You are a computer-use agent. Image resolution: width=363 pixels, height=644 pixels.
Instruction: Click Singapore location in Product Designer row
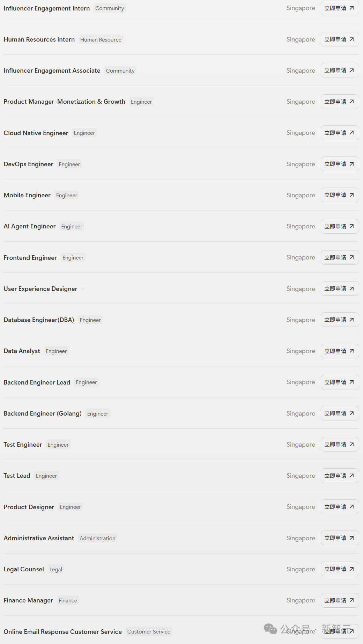tap(301, 507)
